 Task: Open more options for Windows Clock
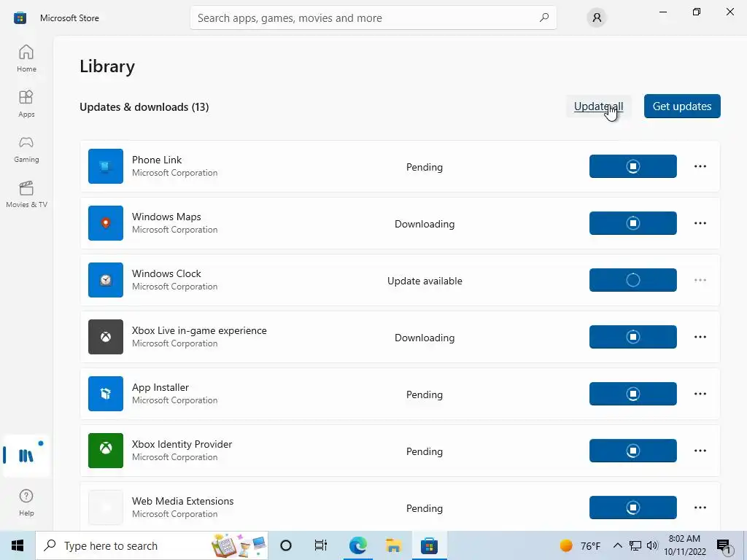pyautogui.click(x=700, y=280)
